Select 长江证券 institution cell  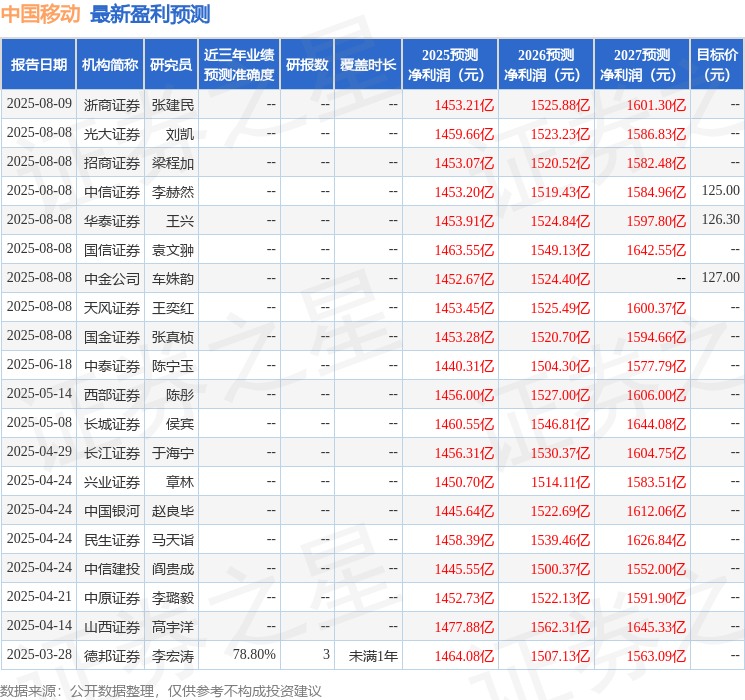click(112, 453)
